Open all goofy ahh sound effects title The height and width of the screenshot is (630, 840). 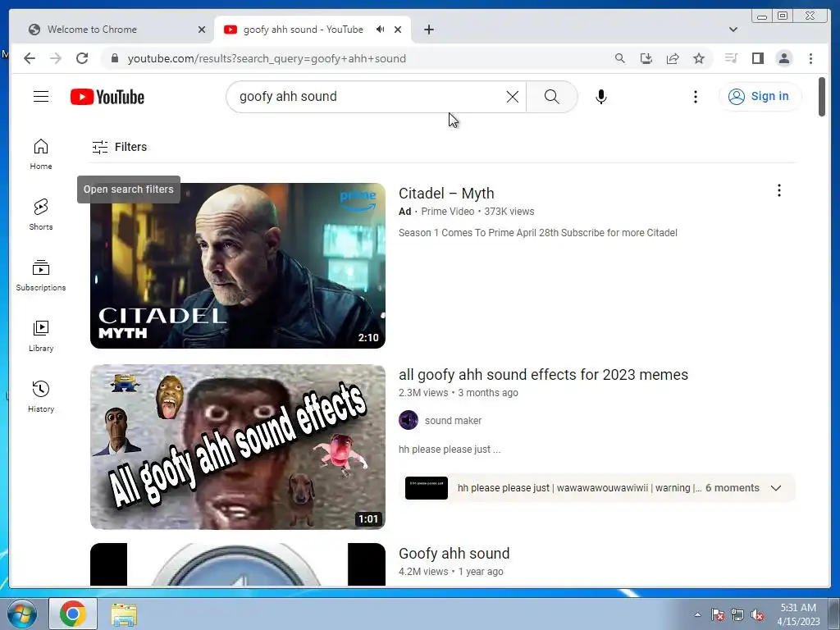pyautogui.click(x=543, y=374)
